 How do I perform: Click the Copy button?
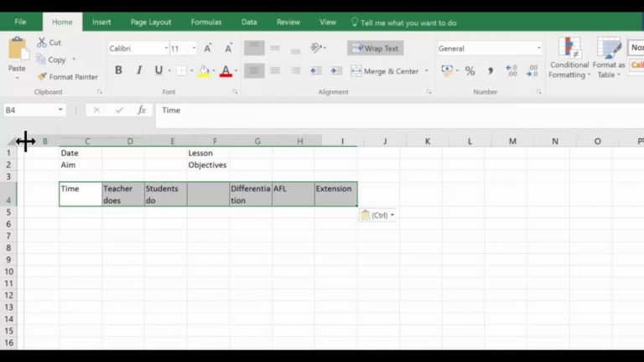pyautogui.click(x=52, y=59)
